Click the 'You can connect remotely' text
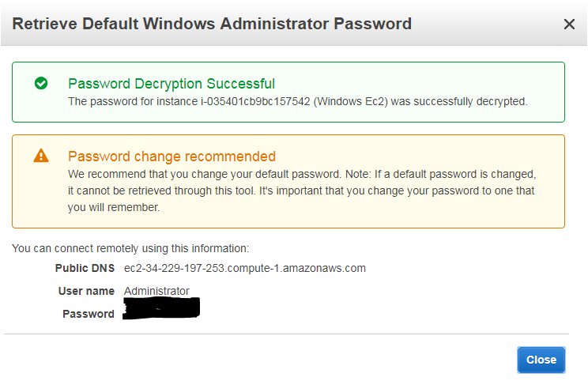The width and height of the screenshot is (588, 381). (130, 248)
